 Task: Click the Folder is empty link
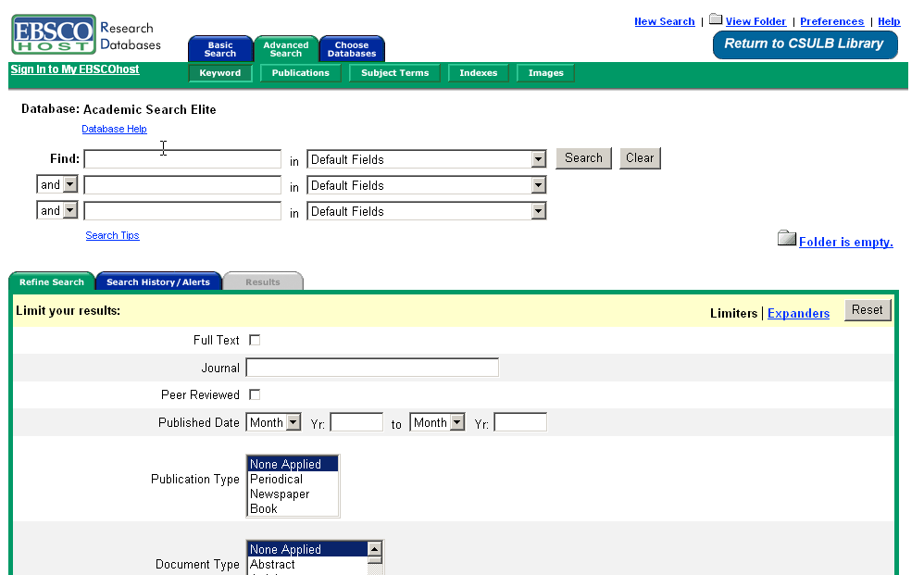coord(846,243)
